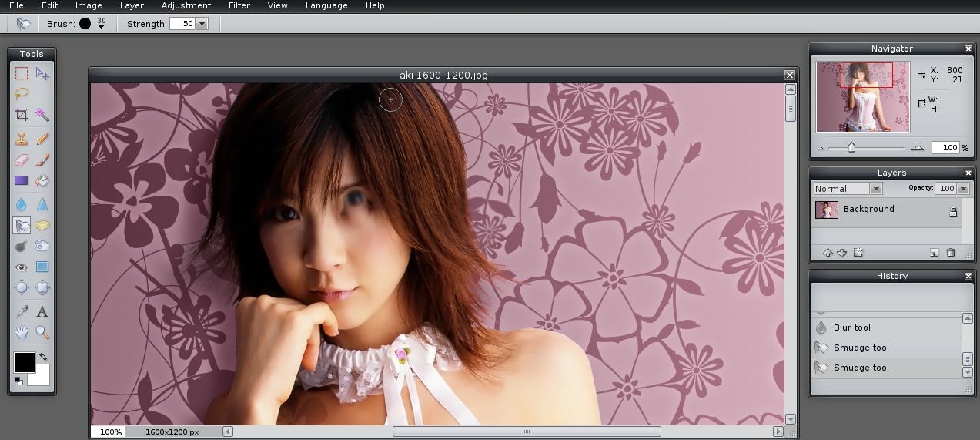Open the Normal blend mode dropdown
Viewport: 980px width, 440px height.
tap(875, 189)
